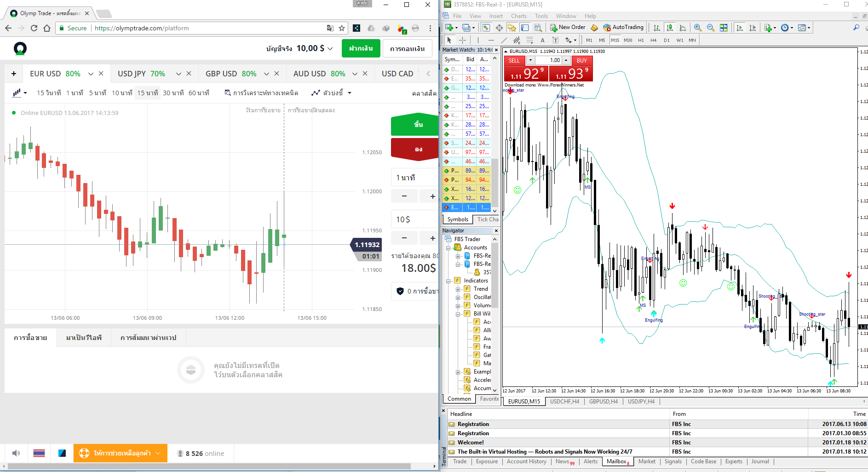Select Fibonacci retracement tool
This screenshot has width=868, height=472.
click(529, 40)
